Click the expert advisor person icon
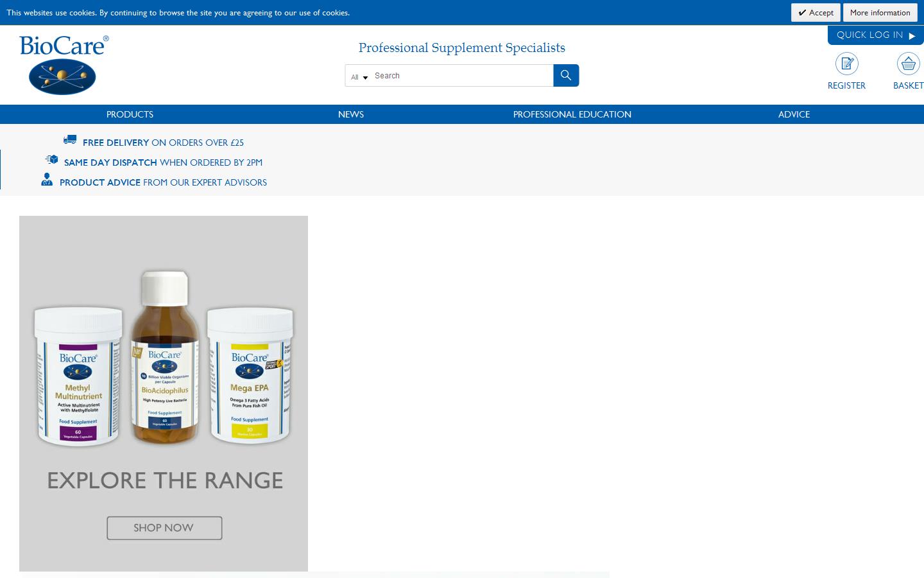This screenshot has height=578, width=924. (47, 180)
